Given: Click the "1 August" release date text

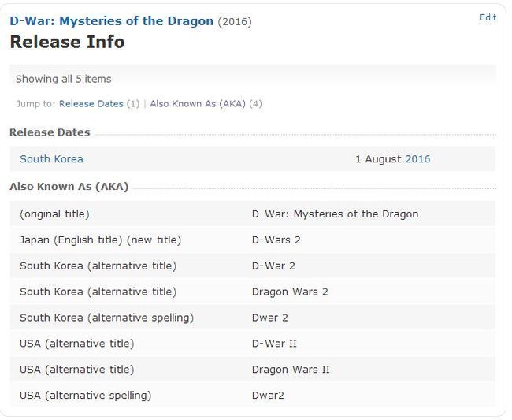Looking at the screenshot, I should [378, 159].
